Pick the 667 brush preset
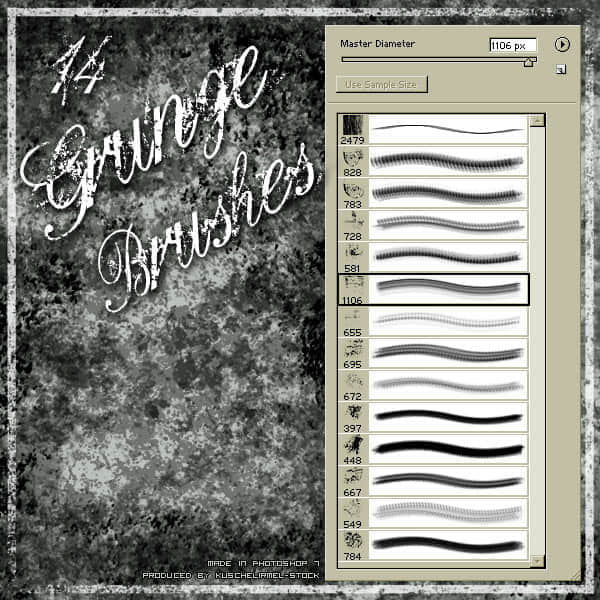Image resolution: width=600 pixels, height=600 pixels. tap(434, 482)
